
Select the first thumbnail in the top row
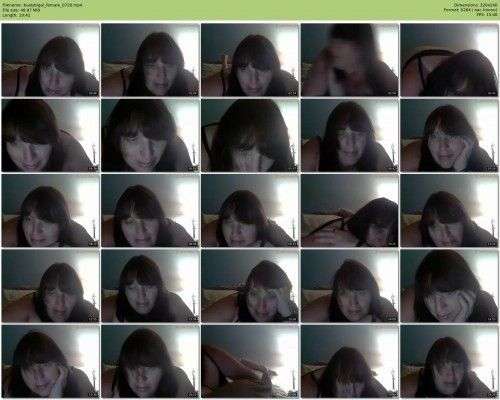coord(50,60)
